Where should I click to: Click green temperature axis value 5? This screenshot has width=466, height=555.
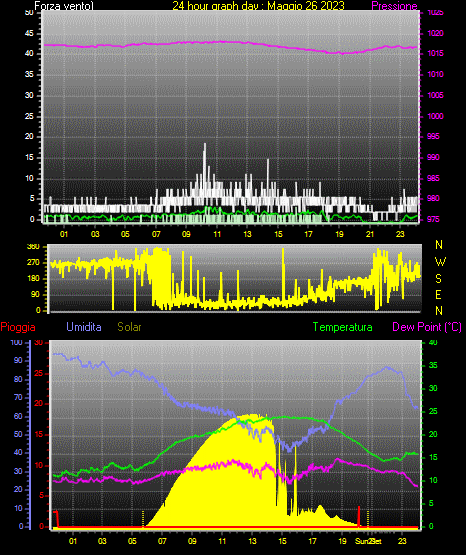click(x=431, y=503)
